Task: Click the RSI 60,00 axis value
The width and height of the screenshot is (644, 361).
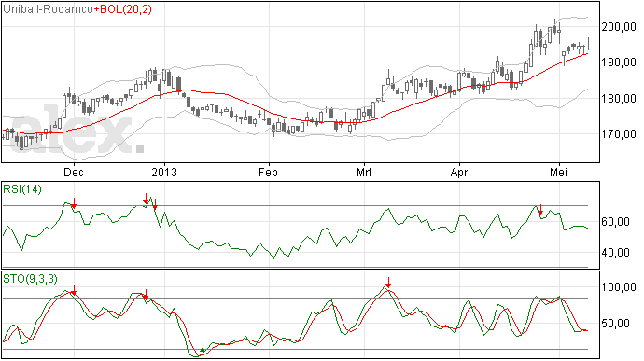Action: [615, 222]
